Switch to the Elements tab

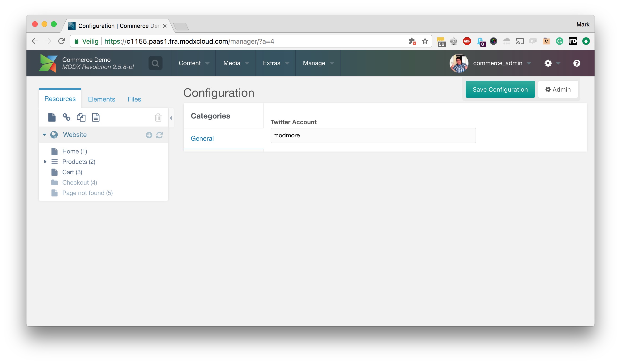tap(102, 99)
